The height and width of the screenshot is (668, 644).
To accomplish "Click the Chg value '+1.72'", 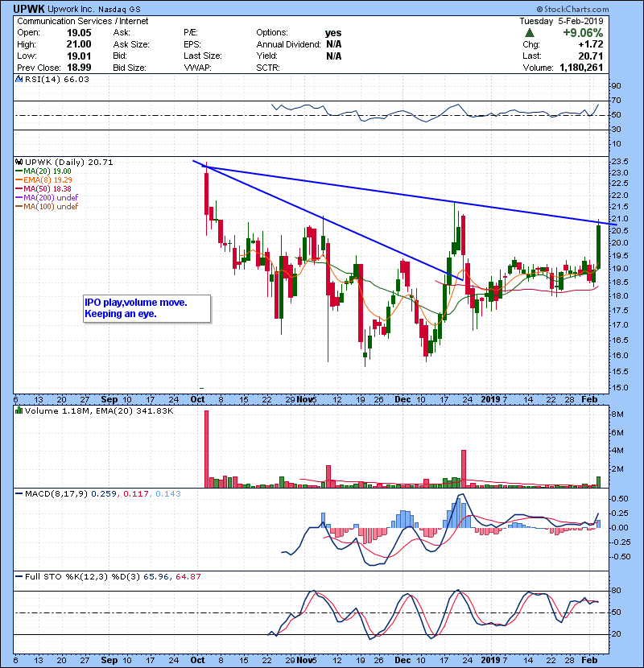I will (x=590, y=44).
